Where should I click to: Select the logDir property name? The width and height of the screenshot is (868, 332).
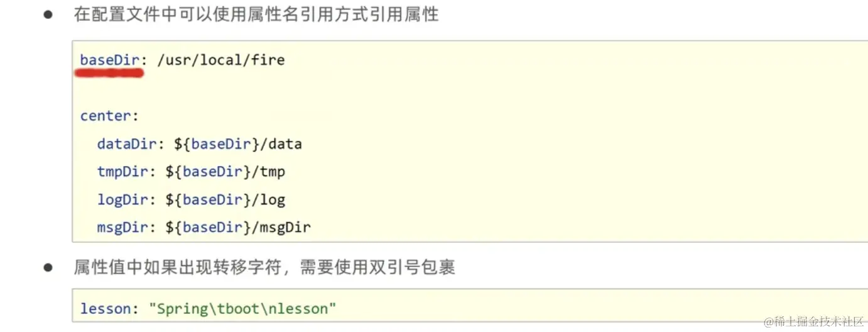click(122, 200)
